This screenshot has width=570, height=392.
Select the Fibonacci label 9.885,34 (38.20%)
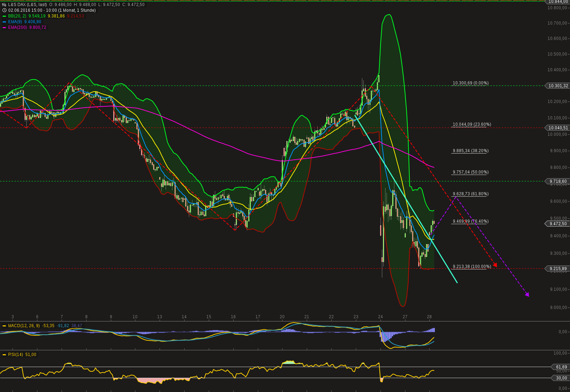[471, 151]
